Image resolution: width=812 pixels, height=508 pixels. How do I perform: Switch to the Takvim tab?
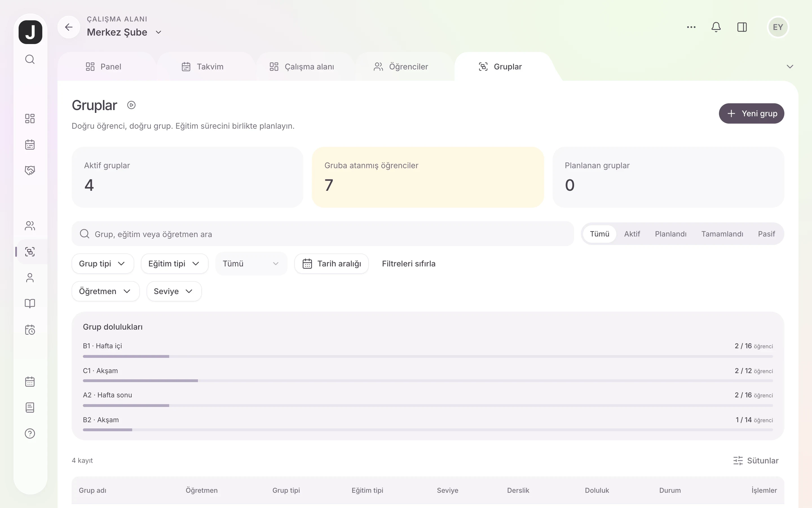click(202, 67)
